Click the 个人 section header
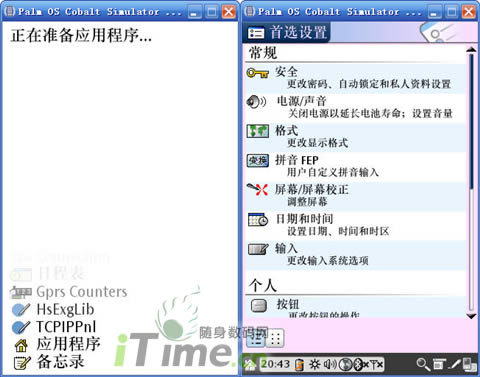Image resolution: width=480 pixels, height=377 pixels. pos(263,285)
